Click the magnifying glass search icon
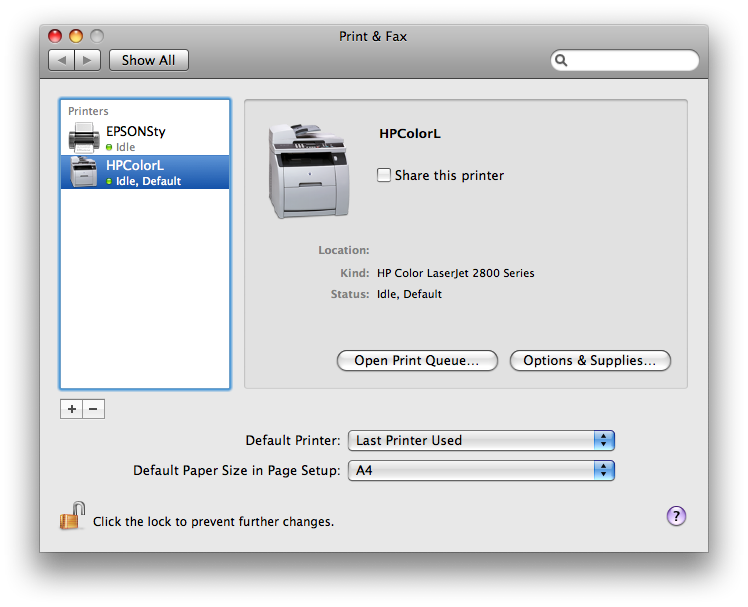This screenshot has height=607, width=748. click(561, 60)
